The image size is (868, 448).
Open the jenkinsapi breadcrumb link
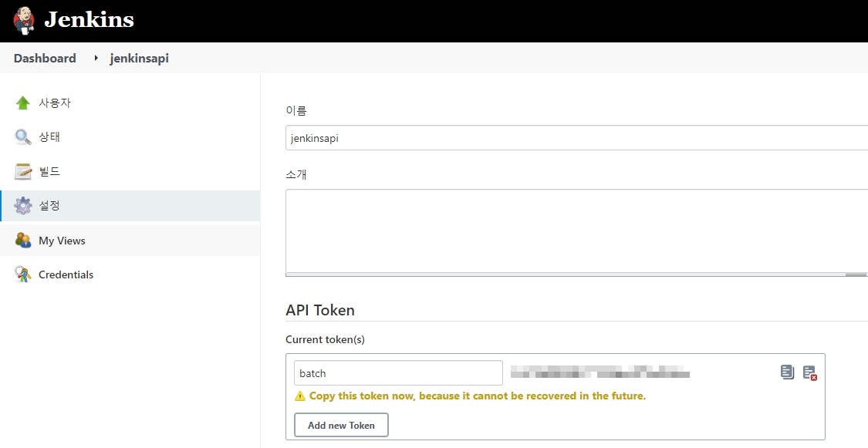140,58
